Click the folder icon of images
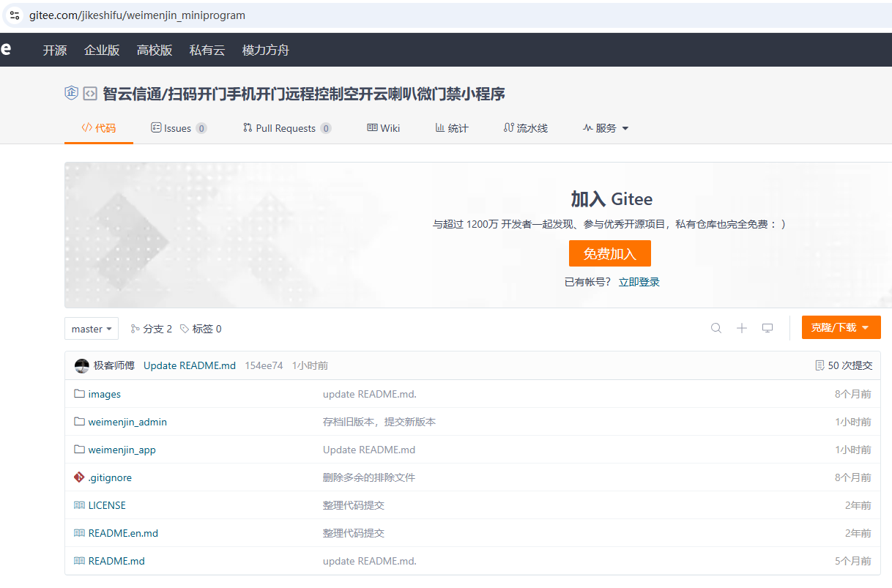Screen dimensions: 892x588 pyautogui.click(x=80, y=394)
